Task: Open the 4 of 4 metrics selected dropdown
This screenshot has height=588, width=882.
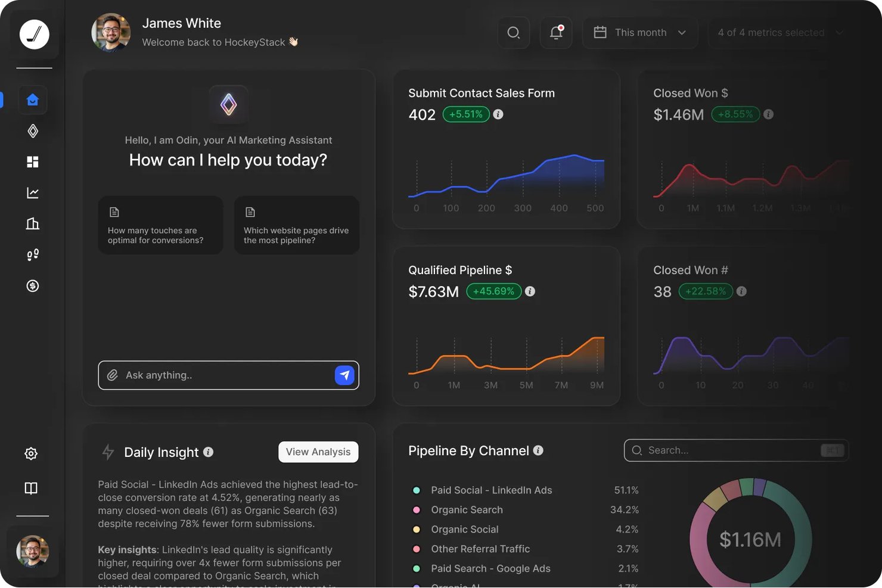Action: tap(779, 33)
